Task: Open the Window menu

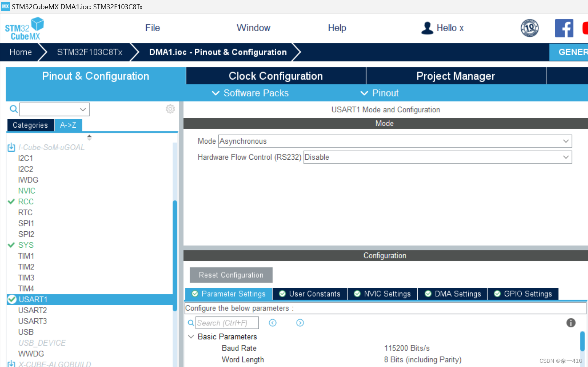Action: pyautogui.click(x=253, y=28)
